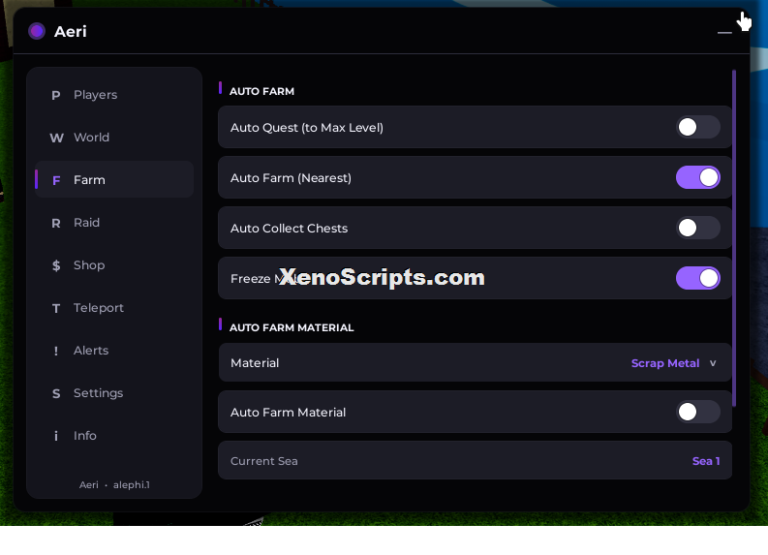Select the Farm tab
This screenshot has width=768, height=555.
pyautogui.click(x=115, y=180)
